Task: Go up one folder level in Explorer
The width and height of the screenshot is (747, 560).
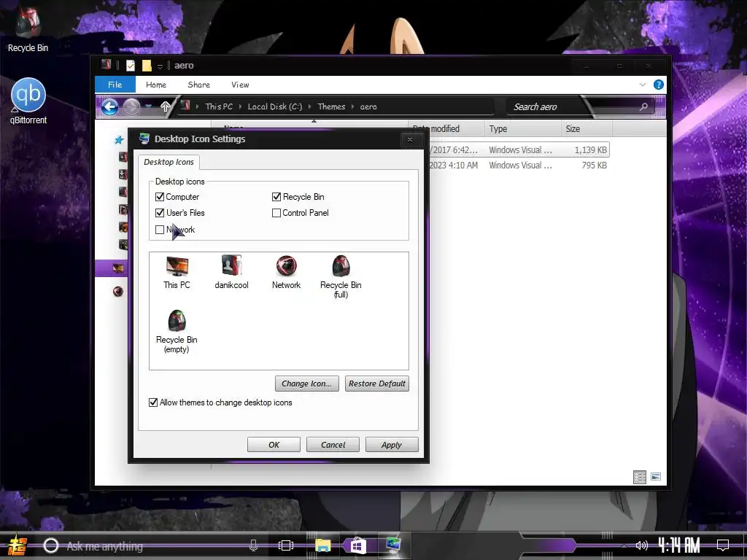Action: point(165,106)
